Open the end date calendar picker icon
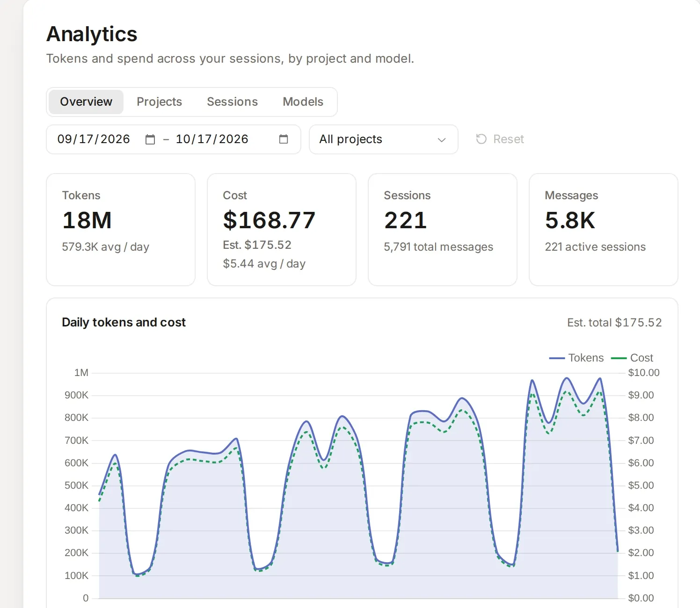The width and height of the screenshot is (700, 608). [x=284, y=139]
